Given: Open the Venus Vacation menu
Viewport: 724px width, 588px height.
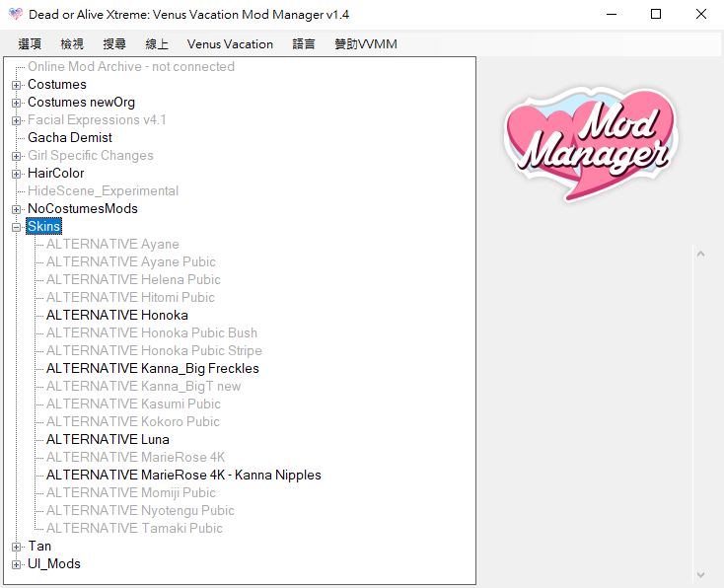Looking at the screenshot, I should pos(230,44).
